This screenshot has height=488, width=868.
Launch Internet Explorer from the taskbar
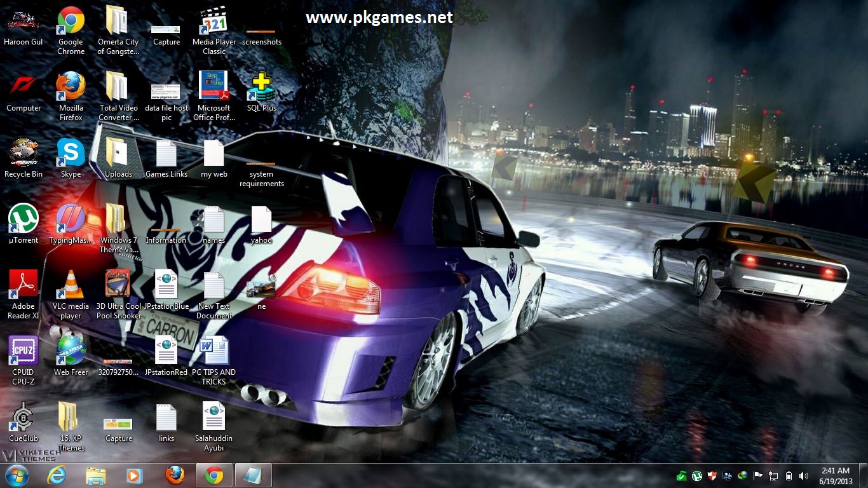57,475
